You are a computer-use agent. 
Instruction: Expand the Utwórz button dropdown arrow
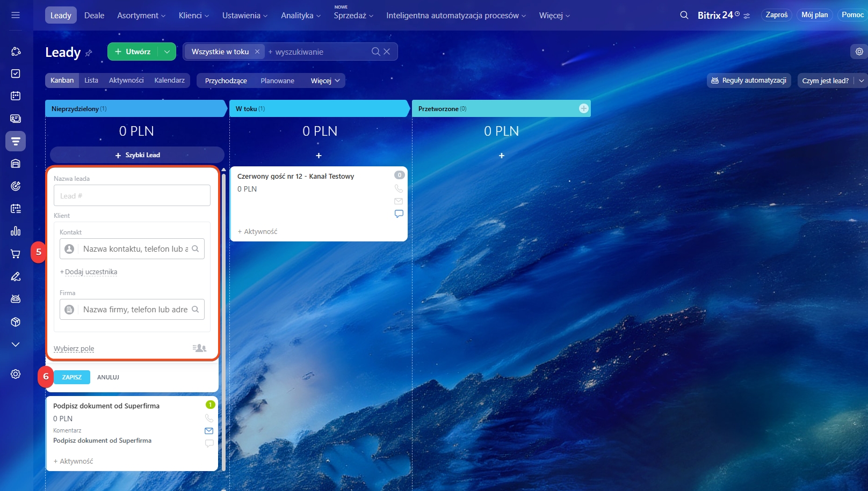pyautogui.click(x=167, y=52)
